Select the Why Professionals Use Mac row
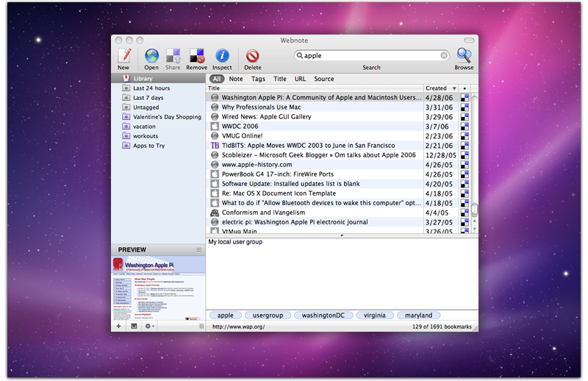Image resolution: width=588 pixels, height=381 pixels. [338, 107]
